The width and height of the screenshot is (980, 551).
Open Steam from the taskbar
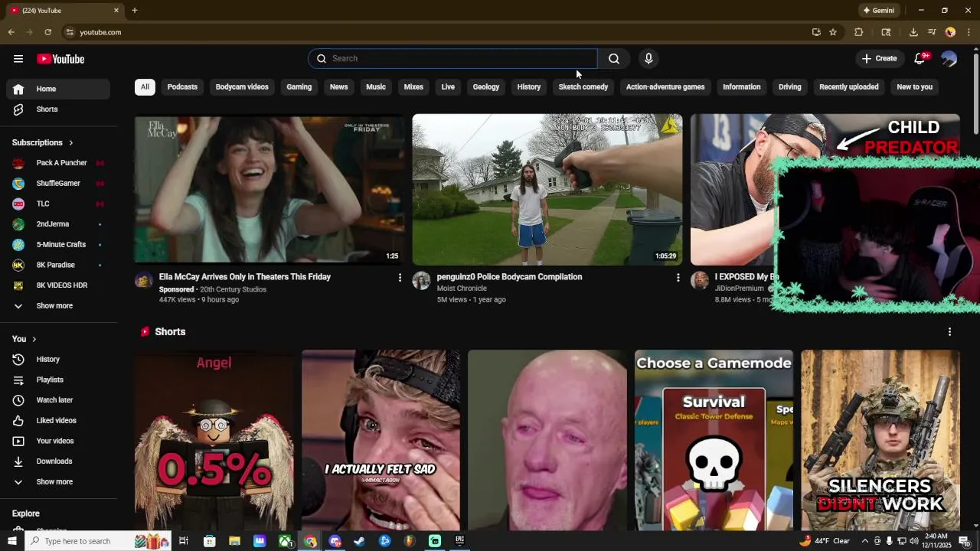(360, 541)
